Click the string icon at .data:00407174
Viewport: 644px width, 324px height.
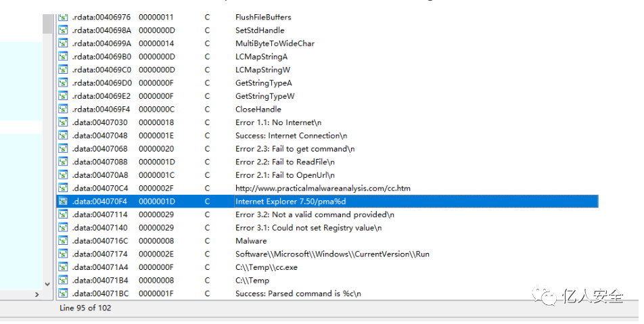pyautogui.click(x=63, y=254)
